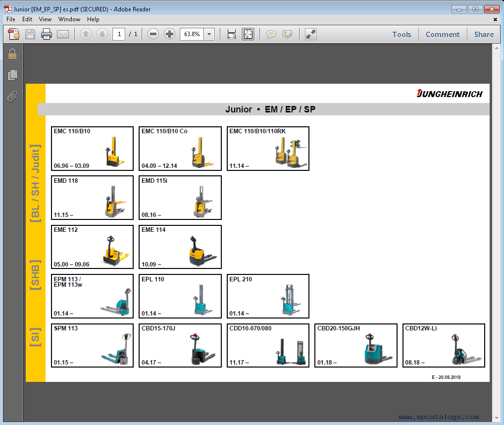This screenshot has width=504, height=425.
Task: Open the Tools pane
Action: point(402,34)
